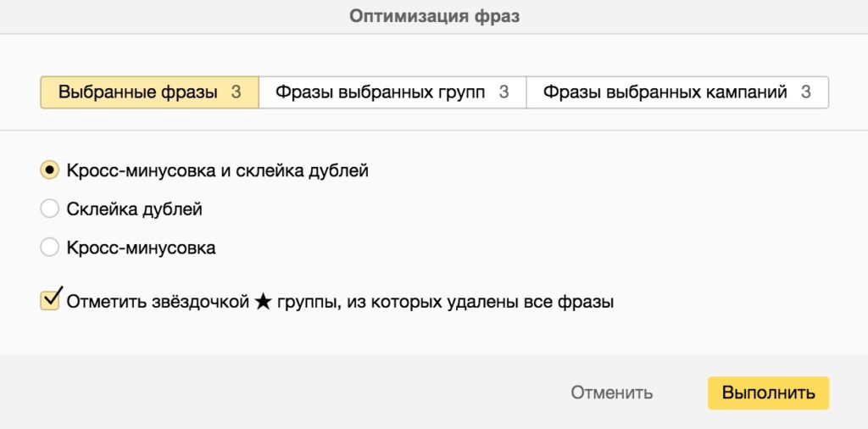Click the Кросс-минусовка и склейка дублей label text

point(218,170)
